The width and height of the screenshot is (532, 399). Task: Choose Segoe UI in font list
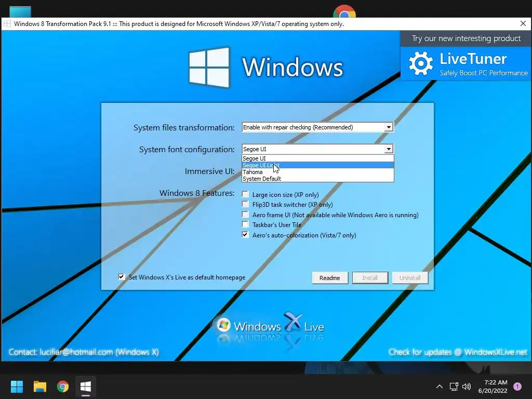click(x=317, y=158)
